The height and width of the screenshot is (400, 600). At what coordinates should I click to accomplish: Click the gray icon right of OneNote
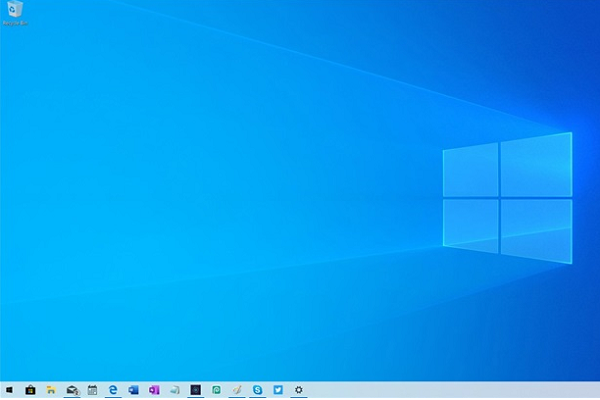(x=175, y=389)
